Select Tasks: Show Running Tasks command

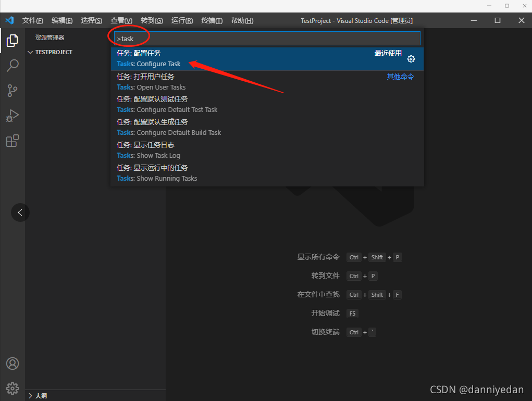pos(267,173)
